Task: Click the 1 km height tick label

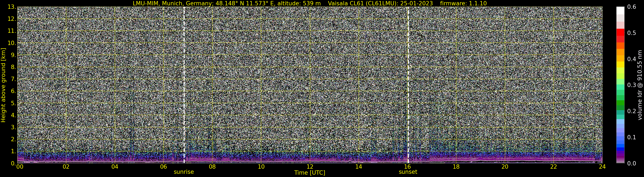Action: click(13, 151)
